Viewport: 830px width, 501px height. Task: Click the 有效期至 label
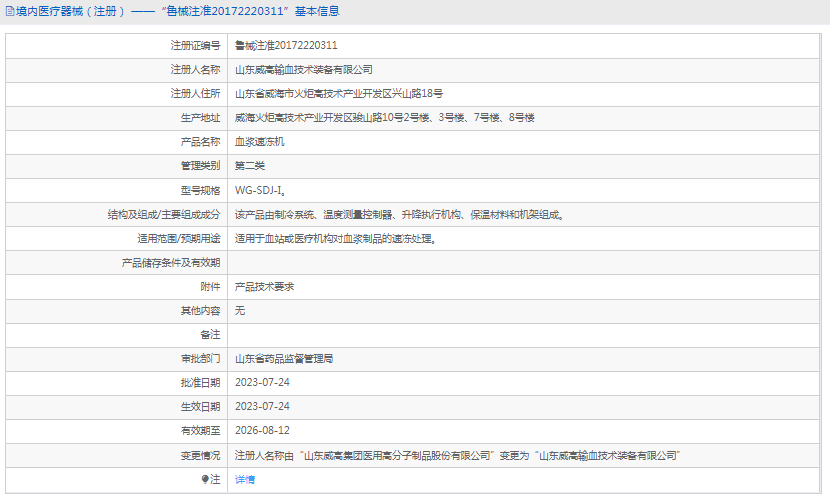point(200,431)
